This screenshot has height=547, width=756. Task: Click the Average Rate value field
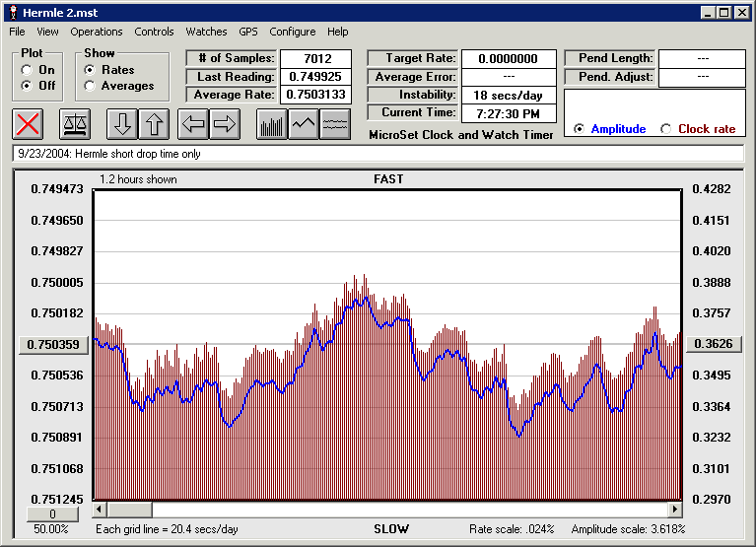coord(316,95)
